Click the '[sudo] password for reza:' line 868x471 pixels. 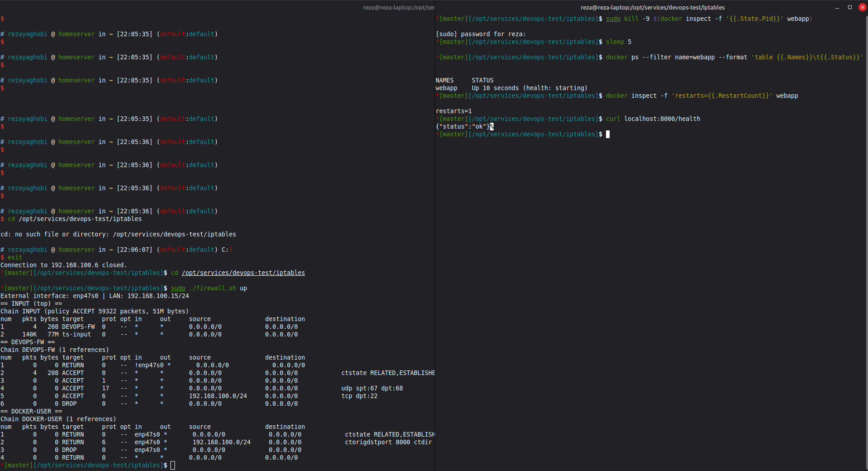click(480, 34)
